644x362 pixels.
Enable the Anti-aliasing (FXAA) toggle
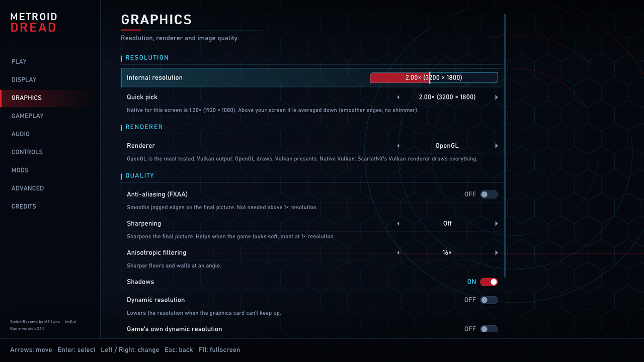(x=489, y=195)
